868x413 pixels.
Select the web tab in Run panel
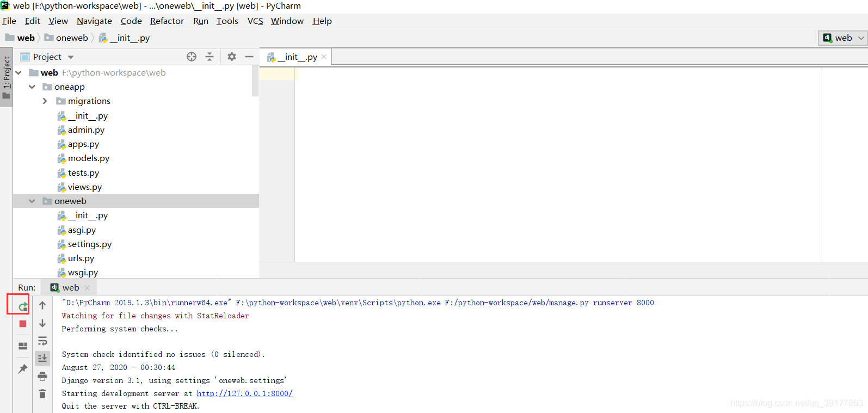70,287
